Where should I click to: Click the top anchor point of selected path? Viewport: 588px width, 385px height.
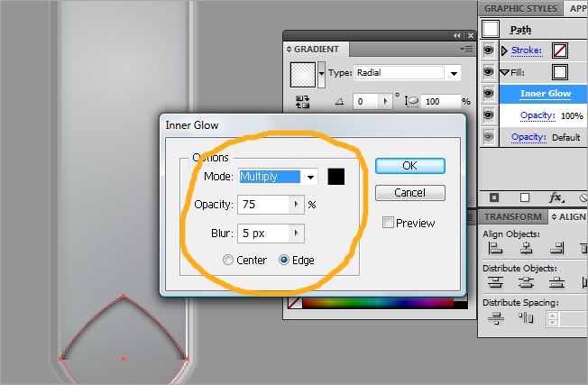click(x=124, y=297)
